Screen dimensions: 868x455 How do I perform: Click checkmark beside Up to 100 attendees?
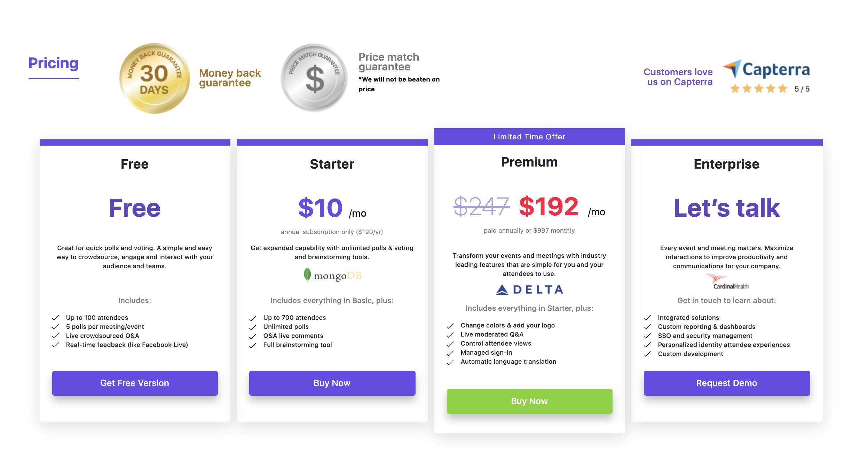tap(55, 318)
